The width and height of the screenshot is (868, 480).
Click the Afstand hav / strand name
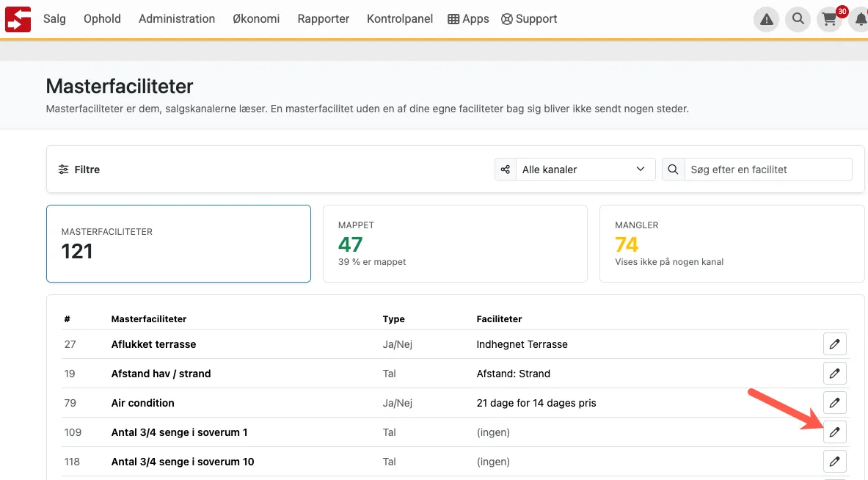coord(161,374)
